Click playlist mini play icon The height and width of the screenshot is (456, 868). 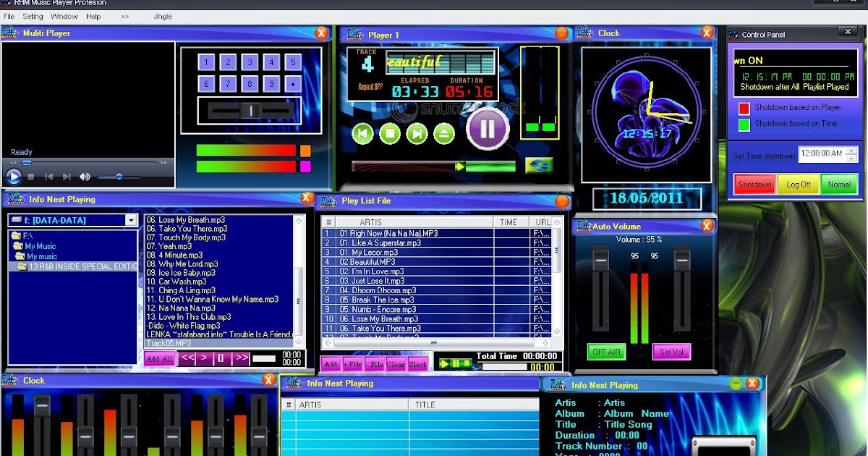coord(445,363)
